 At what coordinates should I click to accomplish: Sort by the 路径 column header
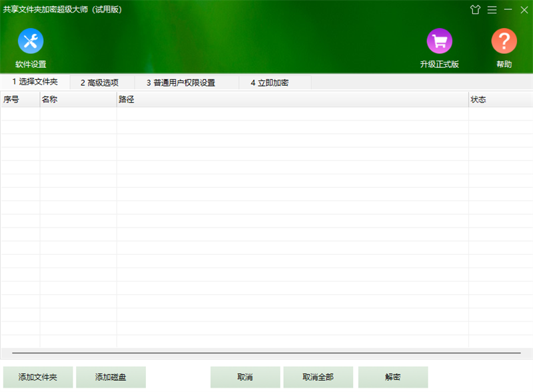pyautogui.click(x=292, y=100)
